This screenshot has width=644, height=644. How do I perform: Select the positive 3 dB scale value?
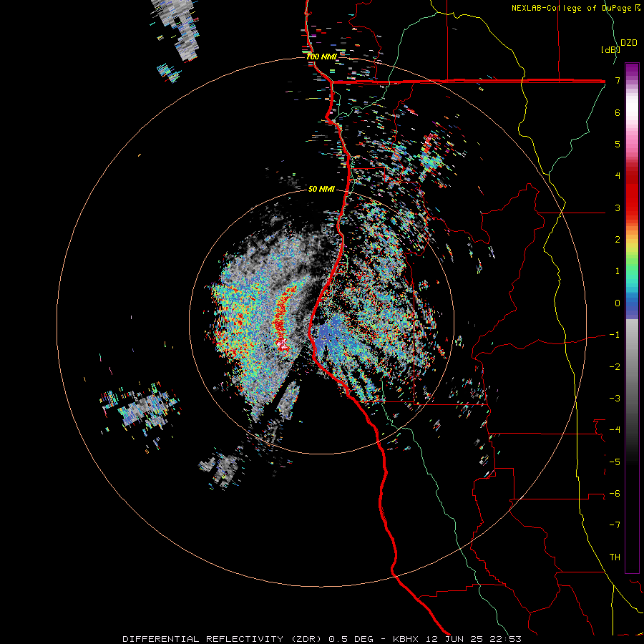tap(618, 208)
